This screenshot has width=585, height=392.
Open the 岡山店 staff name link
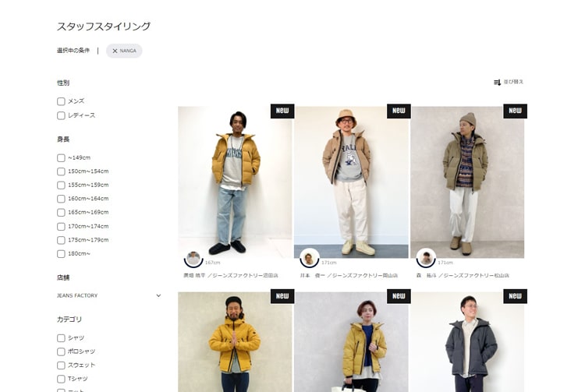pyautogui.click(x=349, y=276)
